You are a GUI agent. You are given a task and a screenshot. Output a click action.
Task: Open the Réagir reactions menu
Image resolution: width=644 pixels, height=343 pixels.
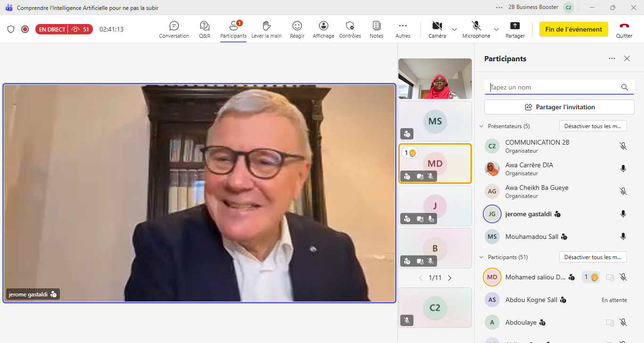tap(297, 29)
